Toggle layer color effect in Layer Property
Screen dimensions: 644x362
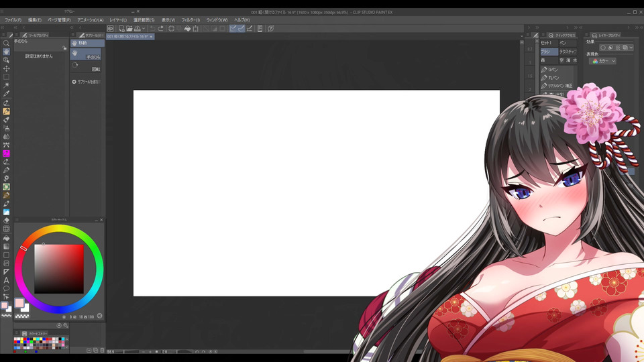point(625,48)
